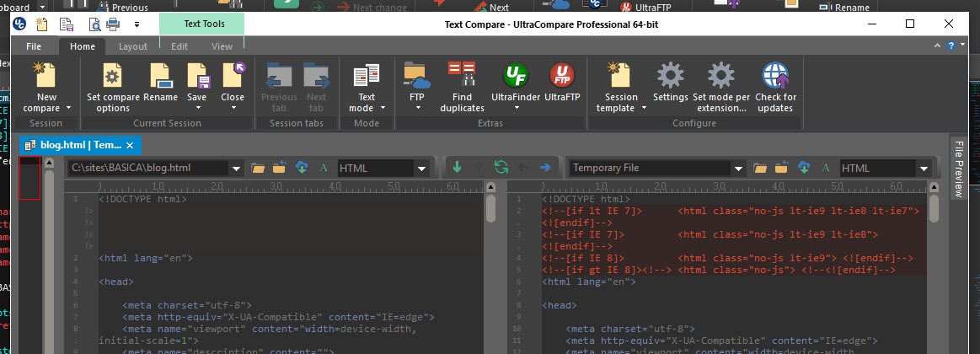The image size is (980, 354).
Task: Expand the UltraFinder dropdown arrow
Action: click(x=517, y=108)
